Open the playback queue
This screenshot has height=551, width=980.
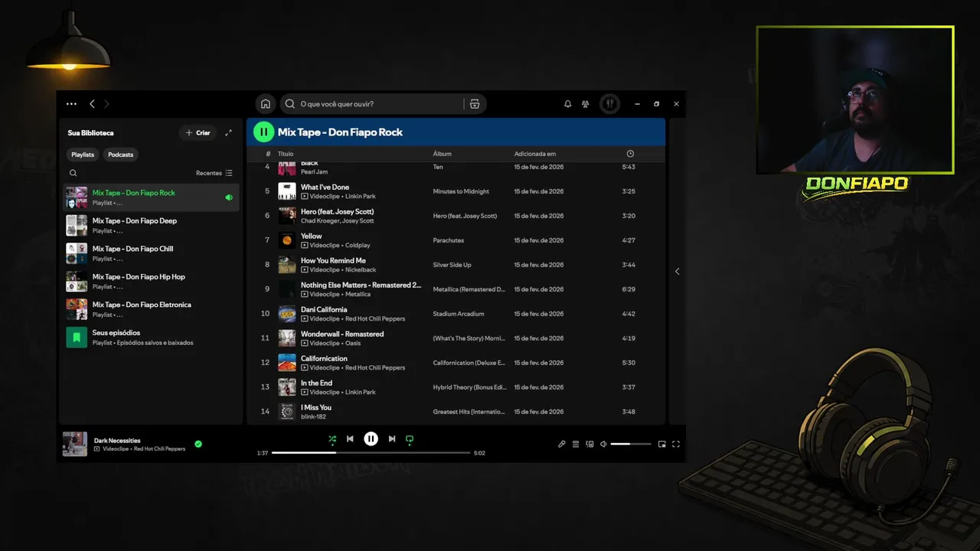[x=576, y=444]
